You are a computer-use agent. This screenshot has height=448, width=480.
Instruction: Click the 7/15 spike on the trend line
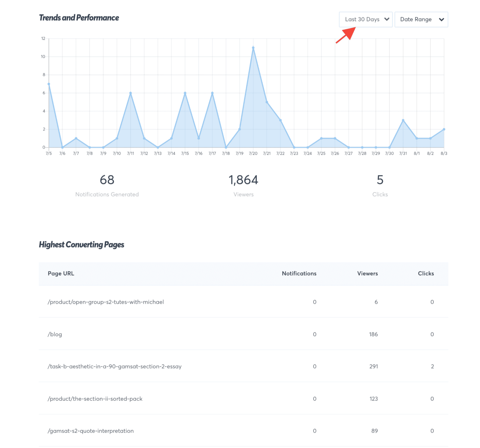click(185, 93)
